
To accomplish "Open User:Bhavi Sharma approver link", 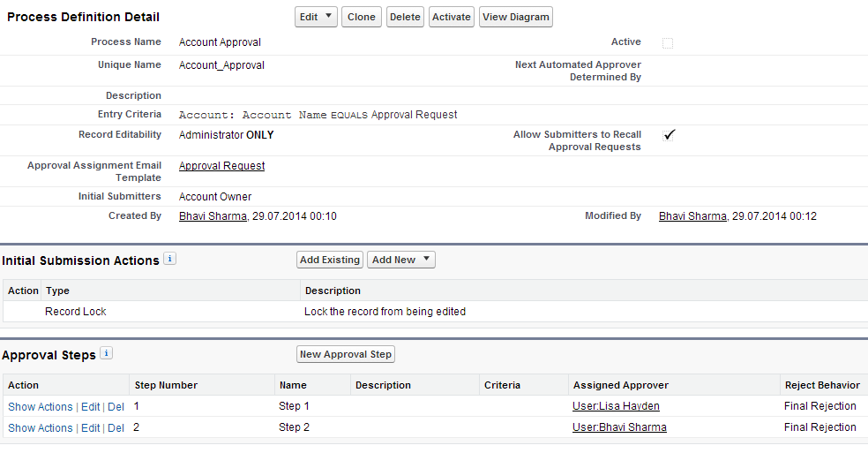I will tap(619, 427).
